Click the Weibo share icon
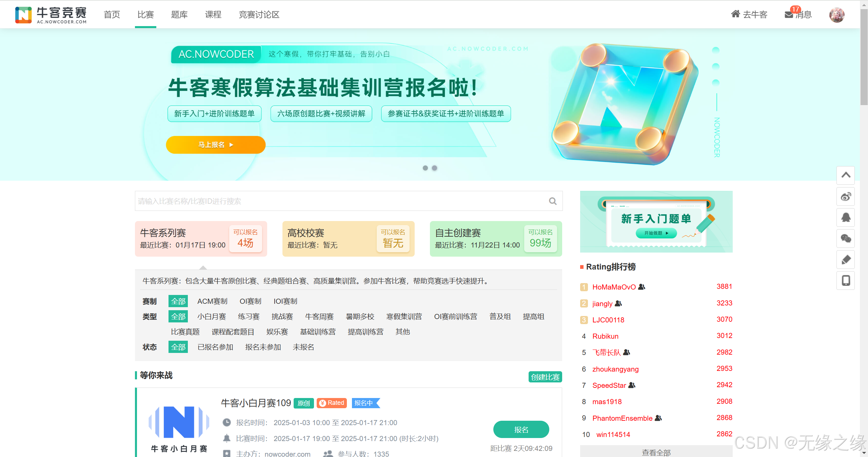This screenshot has height=457, width=868. pos(846,197)
